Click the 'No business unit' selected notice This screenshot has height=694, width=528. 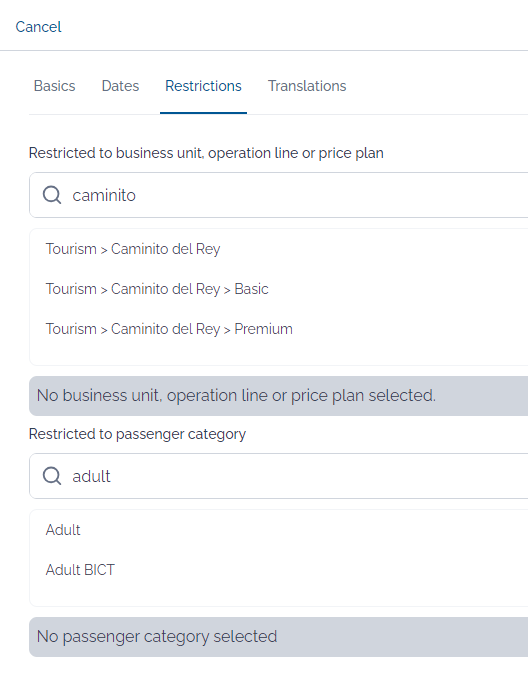(x=279, y=396)
